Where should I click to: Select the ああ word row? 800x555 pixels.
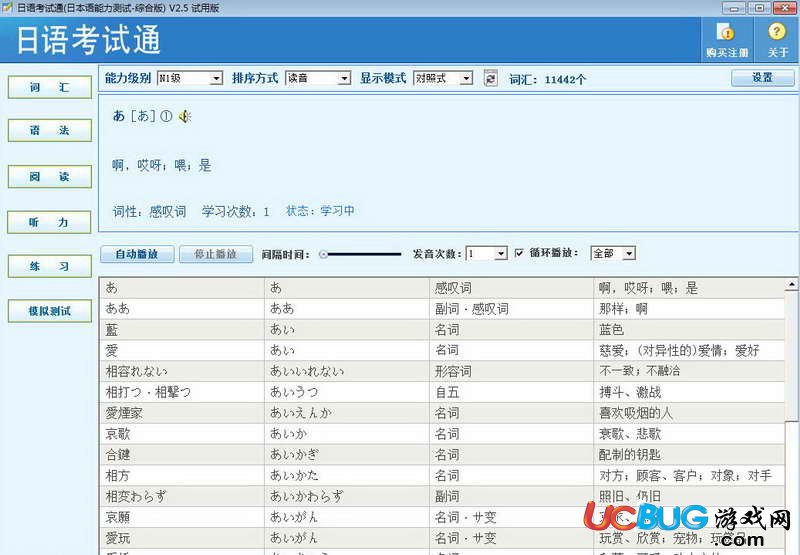[x=442, y=309]
